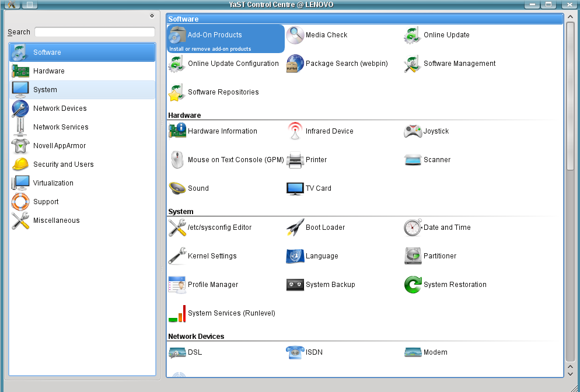This screenshot has width=580, height=392.
Task: Open Add-On Products module icon
Action: (x=177, y=35)
